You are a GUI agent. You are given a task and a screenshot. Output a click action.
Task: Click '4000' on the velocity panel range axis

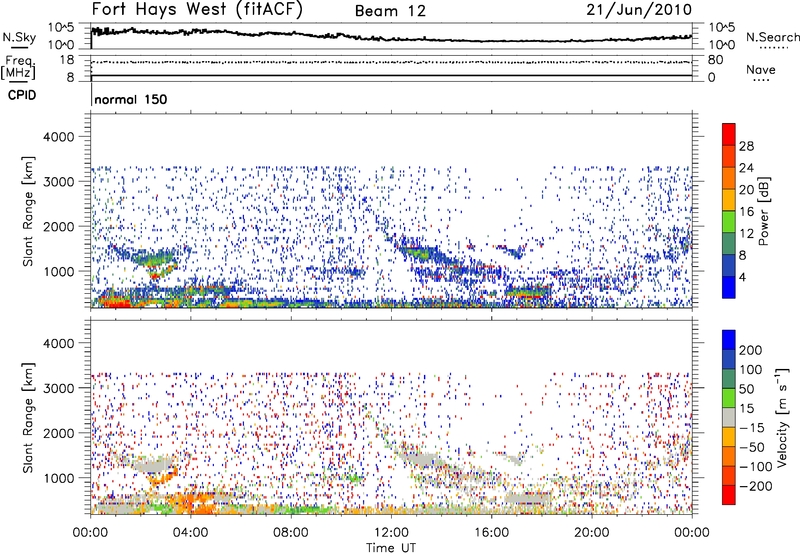[58, 343]
